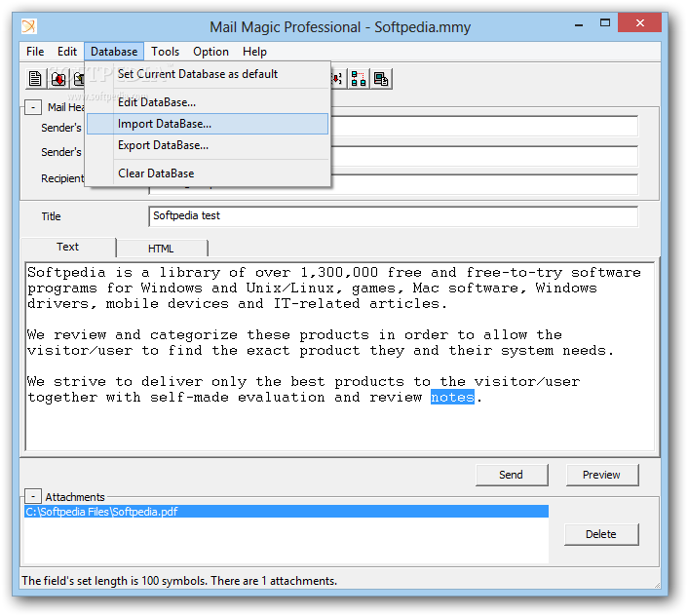This screenshot has width=688, height=616.
Task: Click the second Sender's input field
Action: 484,156
